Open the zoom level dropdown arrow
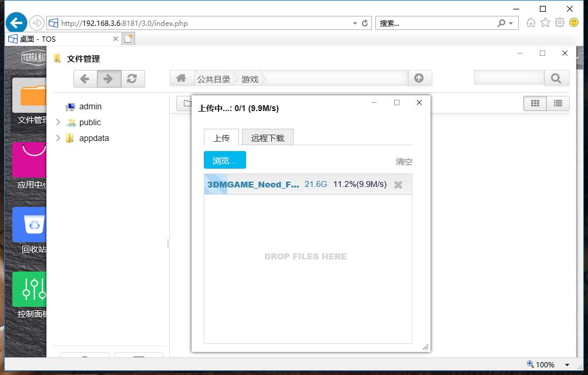The height and width of the screenshot is (375, 588). (x=567, y=364)
